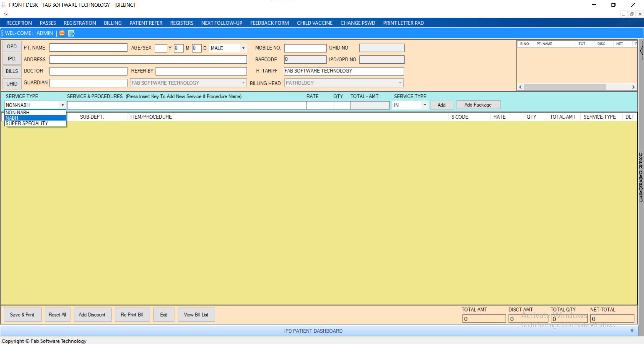Select SUPER SPECIALITY option

(x=35, y=123)
